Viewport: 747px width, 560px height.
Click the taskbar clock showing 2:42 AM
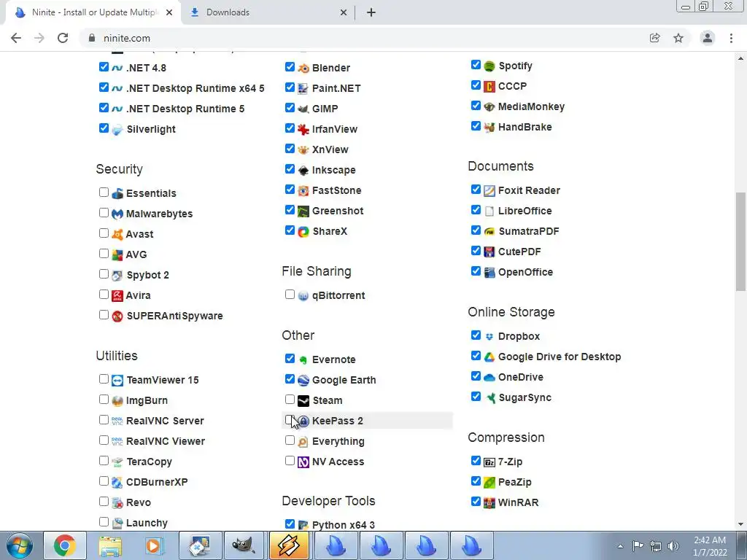tap(709, 546)
